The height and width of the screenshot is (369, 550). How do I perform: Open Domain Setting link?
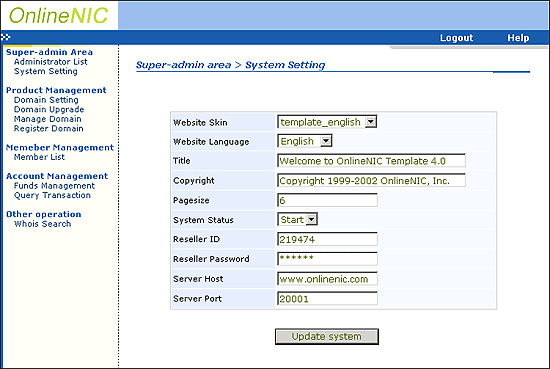46,100
